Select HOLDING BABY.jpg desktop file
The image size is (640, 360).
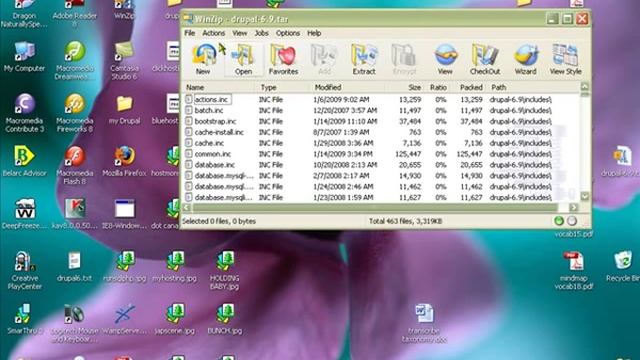(225, 270)
